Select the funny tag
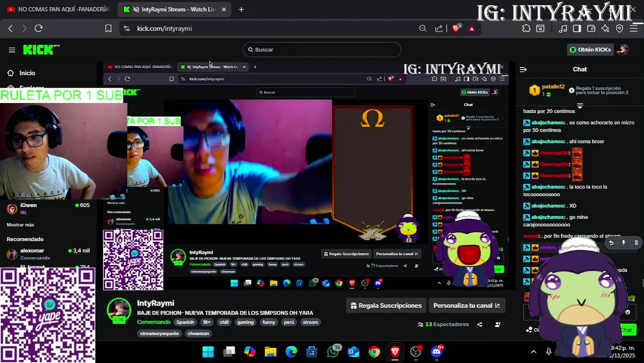Viewport: 644px width, 363px height. (269, 322)
